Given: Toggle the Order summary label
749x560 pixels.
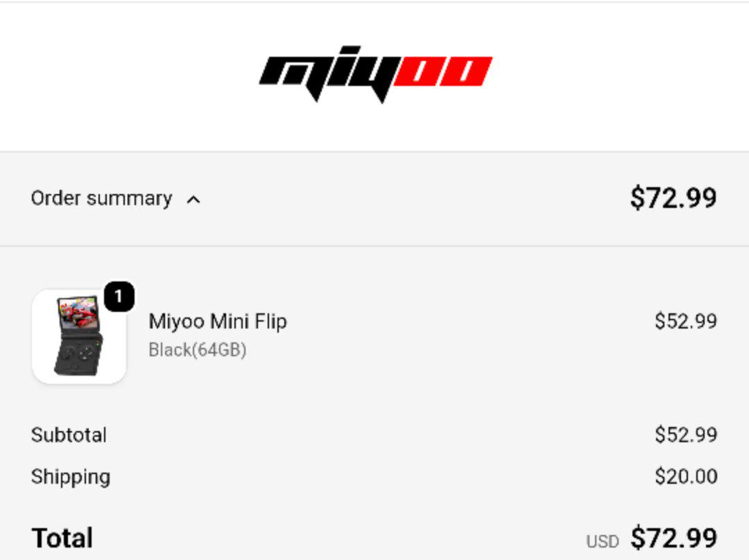Looking at the screenshot, I should [101, 198].
